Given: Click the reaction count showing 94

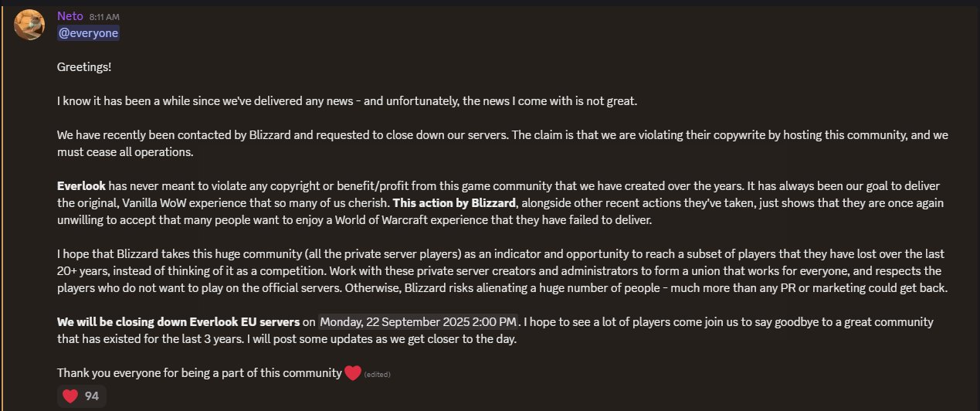Looking at the screenshot, I should point(92,396).
